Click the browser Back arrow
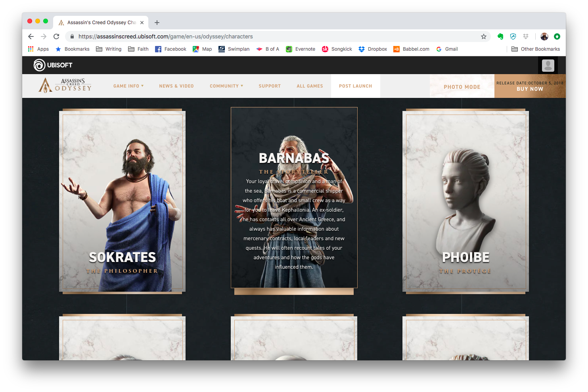This screenshot has height=392, width=588. tap(31, 36)
